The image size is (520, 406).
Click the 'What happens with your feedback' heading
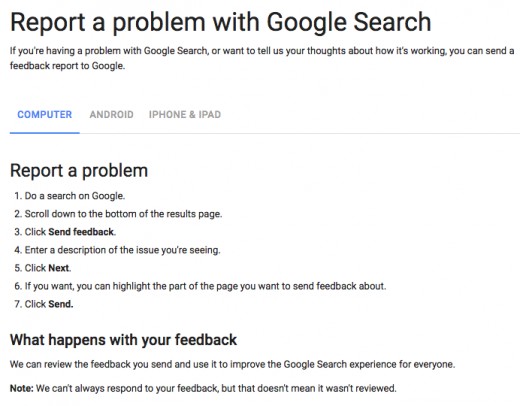click(x=123, y=340)
